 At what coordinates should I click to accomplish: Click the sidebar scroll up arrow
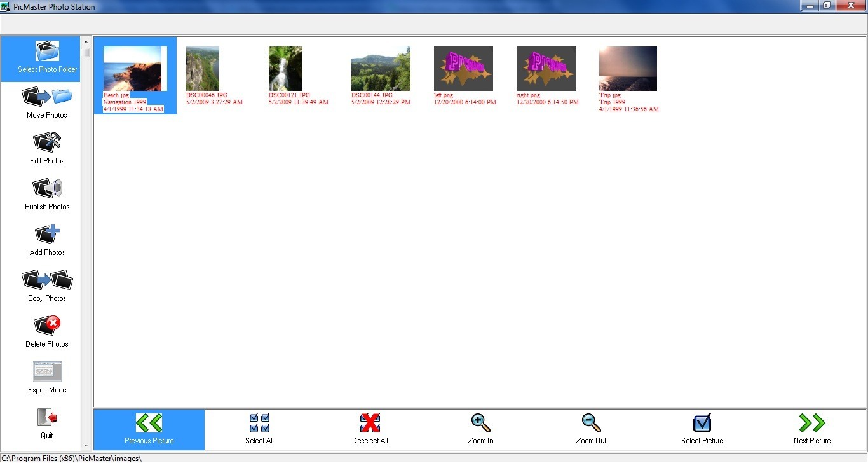click(x=86, y=41)
